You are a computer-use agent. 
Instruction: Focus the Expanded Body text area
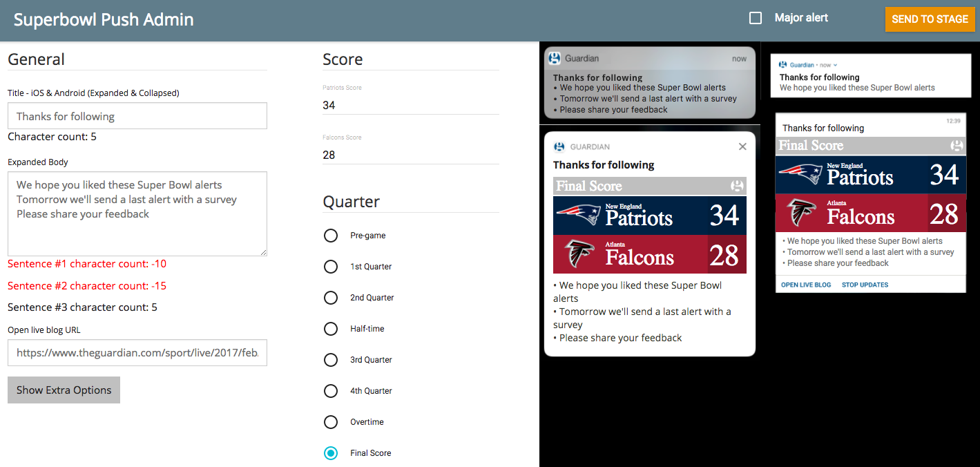pyautogui.click(x=137, y=214)
